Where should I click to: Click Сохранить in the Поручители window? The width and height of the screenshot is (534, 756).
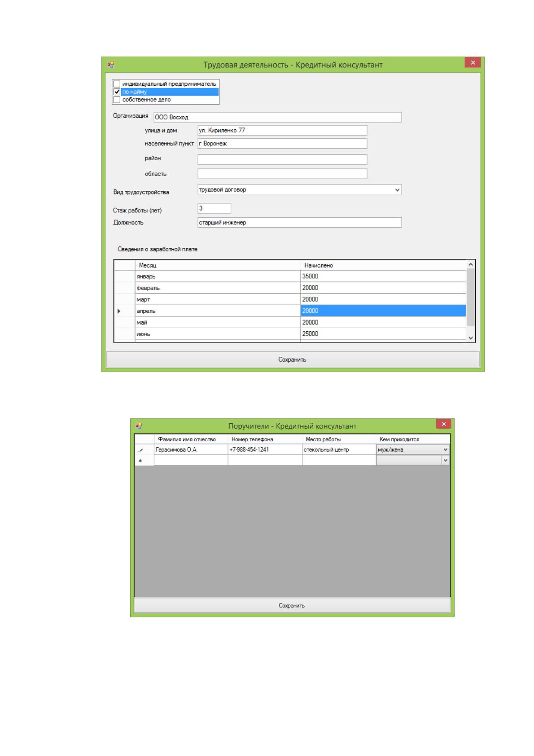292,606
